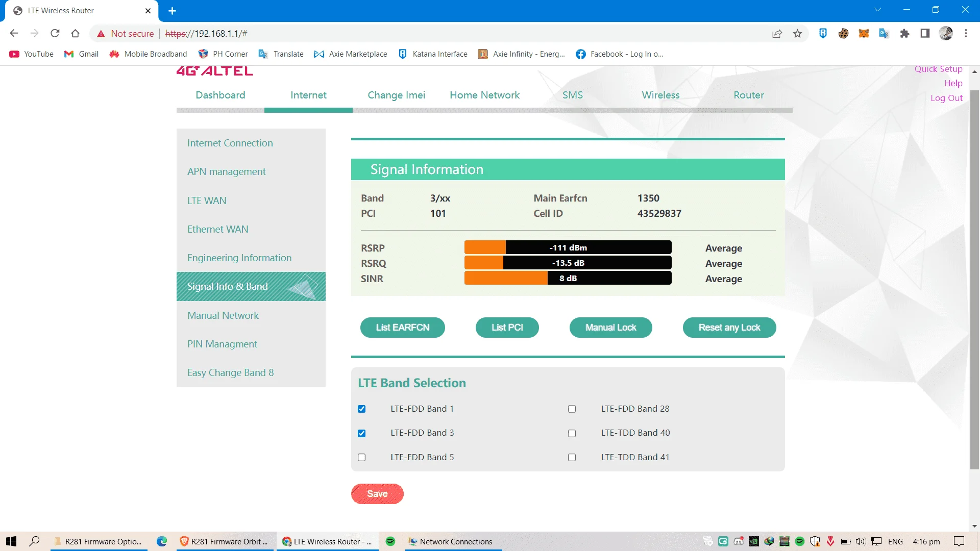Image resolution: width=980 pixels, height=551 pixels.
Task: Toggle the browser side panel icon
Action: click(925, 33)
